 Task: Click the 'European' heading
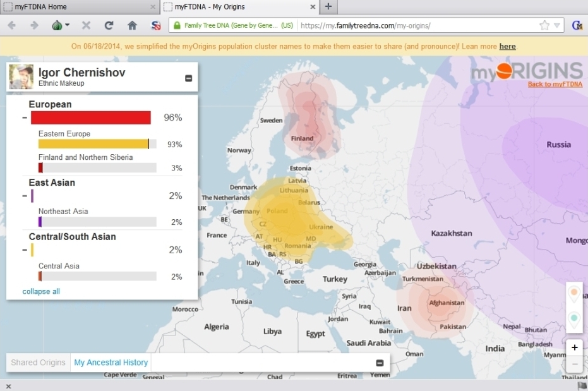point(50,105)
